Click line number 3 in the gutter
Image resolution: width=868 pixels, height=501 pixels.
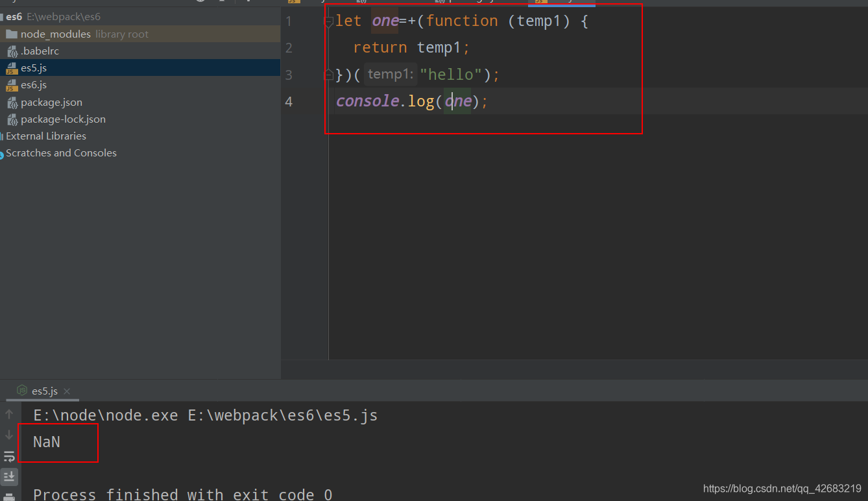pos(289,75)
